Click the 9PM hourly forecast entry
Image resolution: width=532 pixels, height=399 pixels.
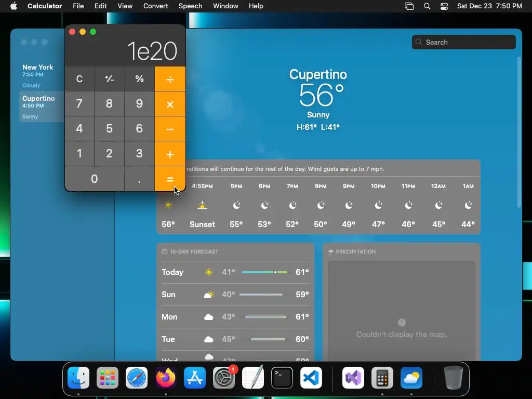(x=349, y=205)
